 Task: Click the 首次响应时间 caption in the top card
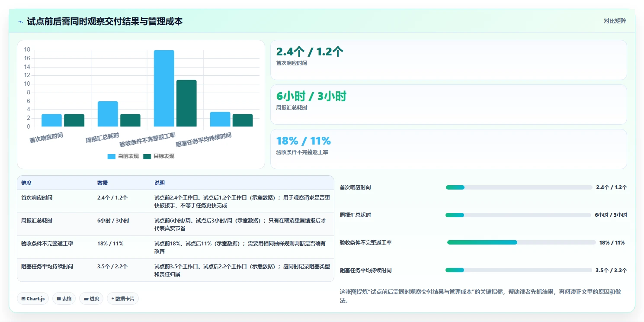pos(292,63)
